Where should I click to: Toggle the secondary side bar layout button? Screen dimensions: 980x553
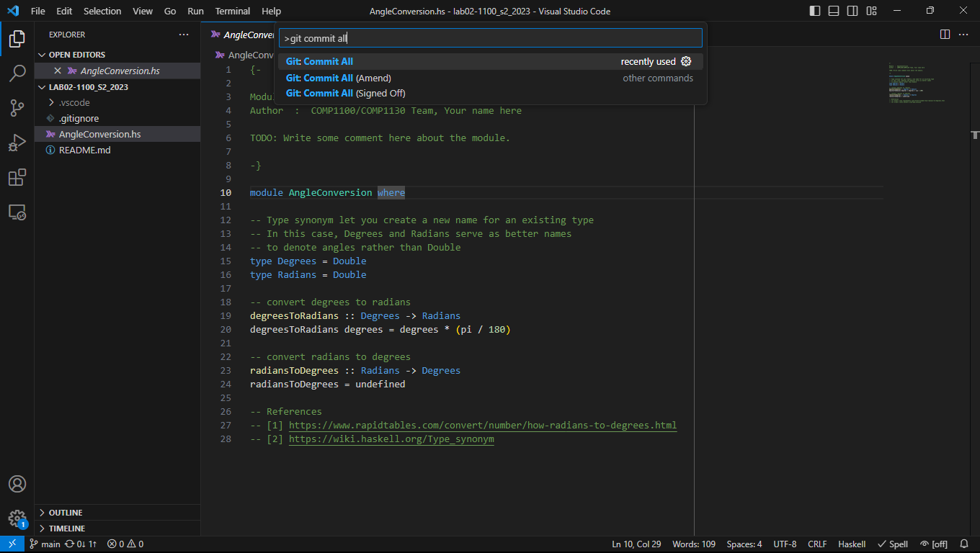852,11
